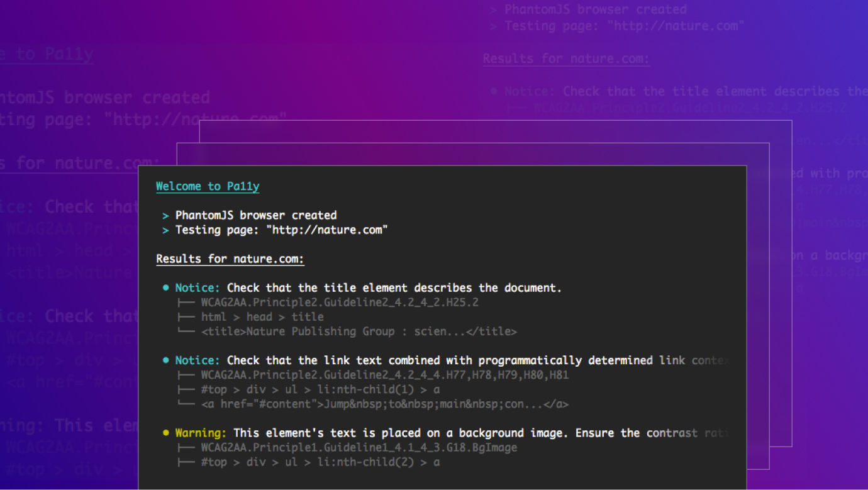Click the title element Notice message line
Image resolution: width=868 pixels, height=490 pixels.
point(368,288)
